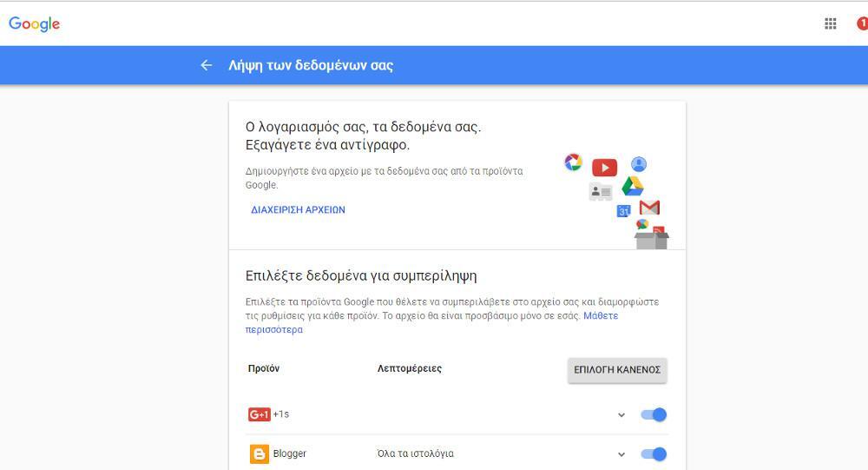Click the Picasa pinwheel icon
The height and width of the screenshot is (470, 868).
573,162
